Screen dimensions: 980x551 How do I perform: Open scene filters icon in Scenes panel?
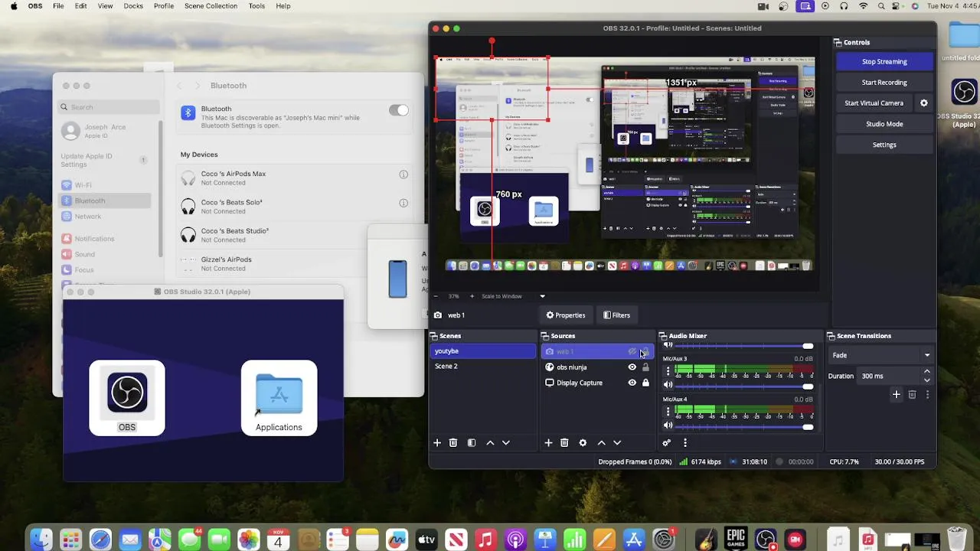point(472,442)
